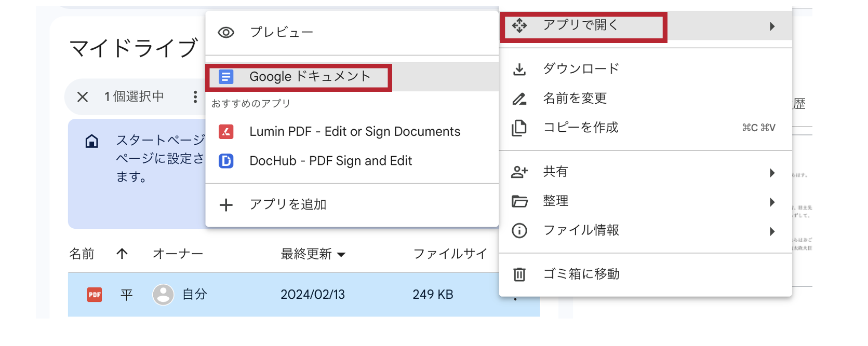Click the home icon in the banner

[92, 141]
